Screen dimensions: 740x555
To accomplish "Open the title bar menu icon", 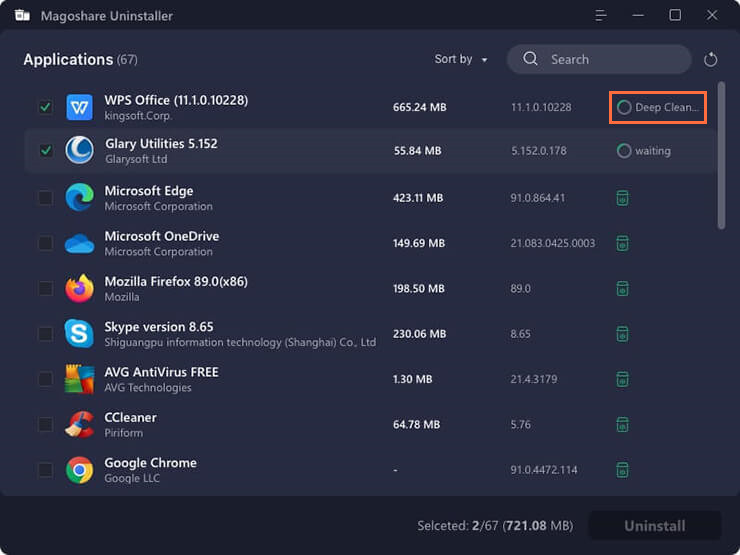I will [600, 16].
